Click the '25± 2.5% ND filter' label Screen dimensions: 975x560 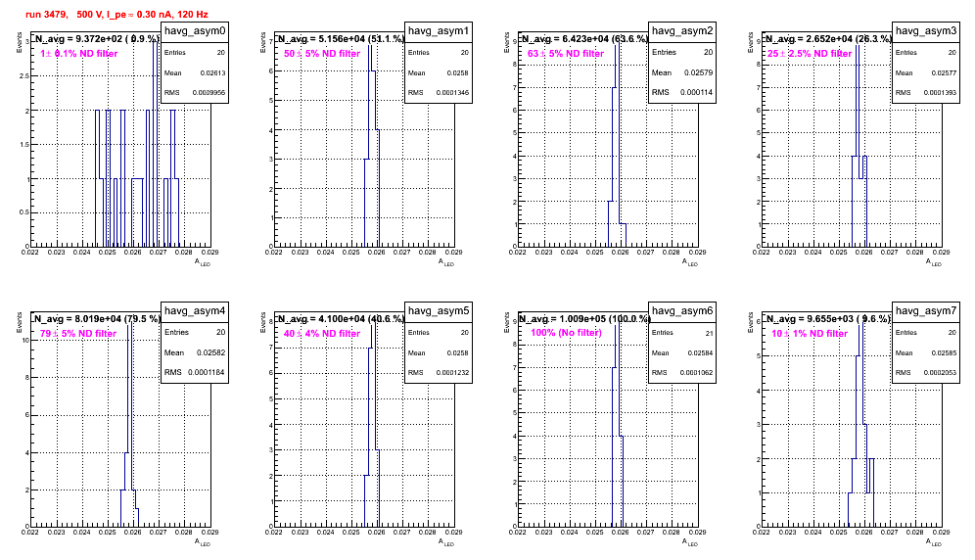tap(810, 54)
